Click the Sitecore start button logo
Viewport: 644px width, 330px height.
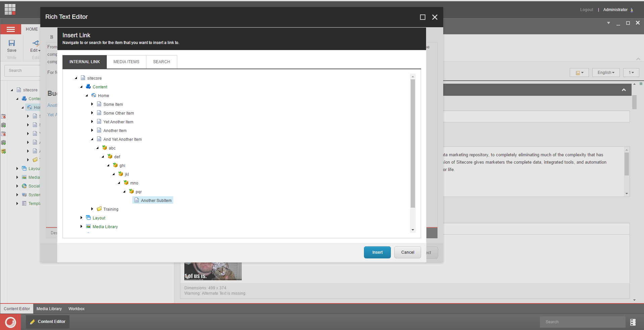click(x=10, y=322)
